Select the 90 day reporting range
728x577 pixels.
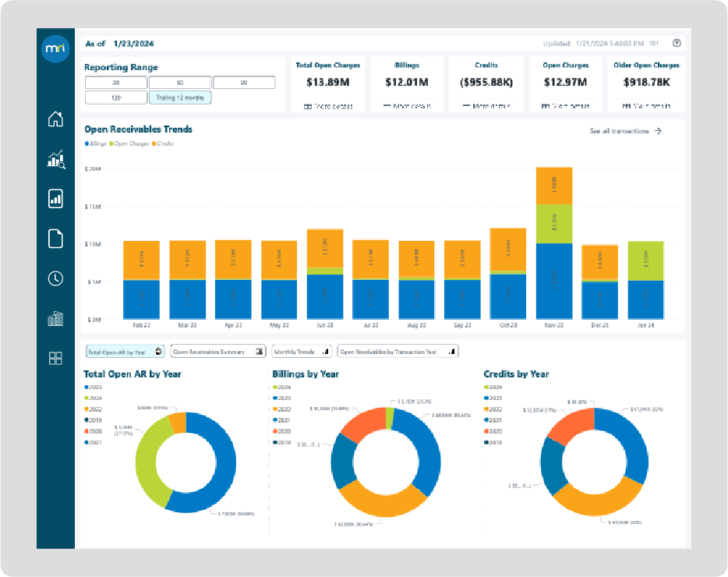(244, 83)
